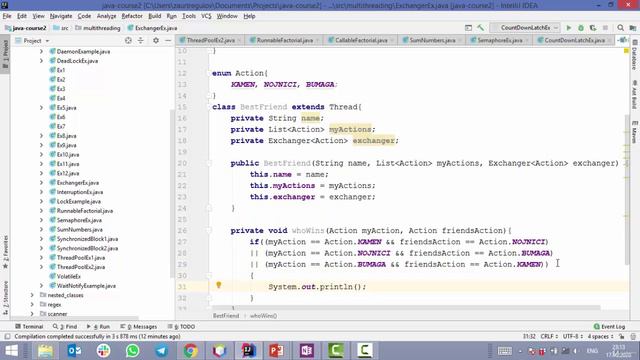The height and width of the screenshot is (360, 640).
Task: Open SynchronizedBlock1.java in the tree
Action: 87,239
